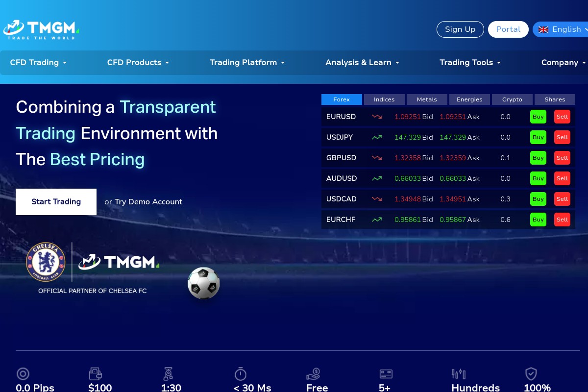Open the Trading Platform dropdown
The image size is (588, 392).
[247, 63]
